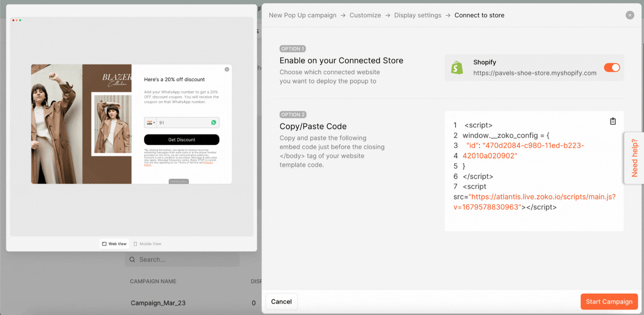Switch to Web View tab
The image size is (644, 315).
coord(115,244)
